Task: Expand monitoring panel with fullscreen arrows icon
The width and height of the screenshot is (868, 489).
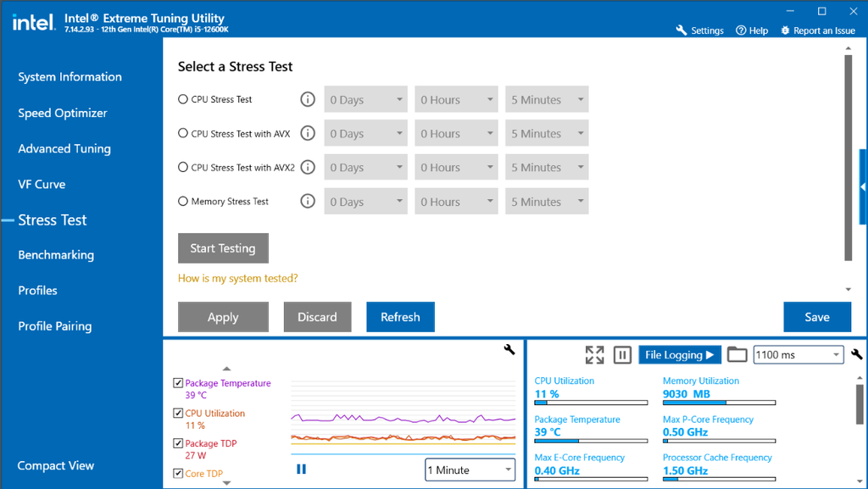Action: coord(594,354)
